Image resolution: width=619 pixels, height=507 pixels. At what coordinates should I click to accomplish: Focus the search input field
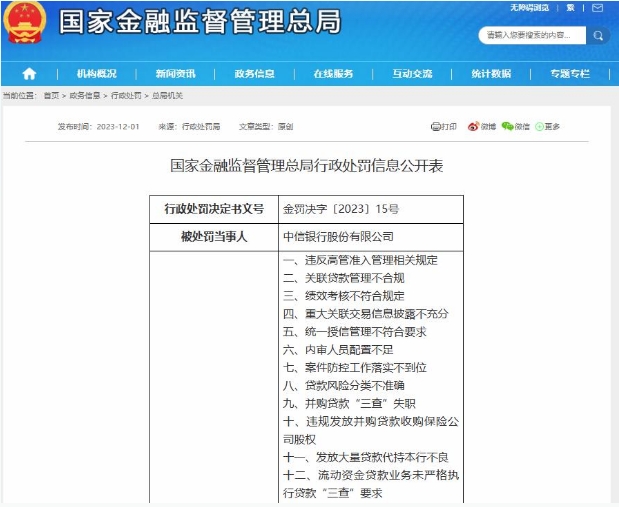point(533,36)
